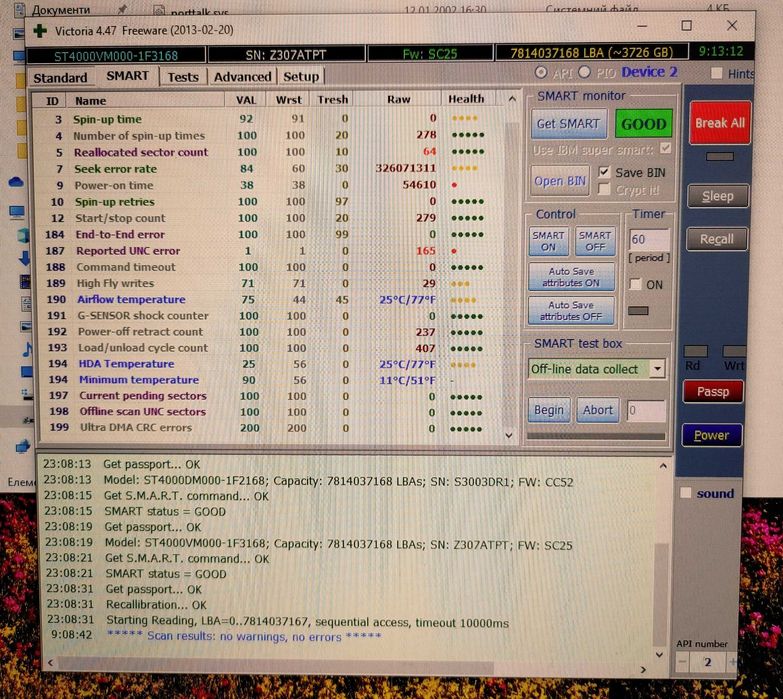Click the Begin test button

549,410
